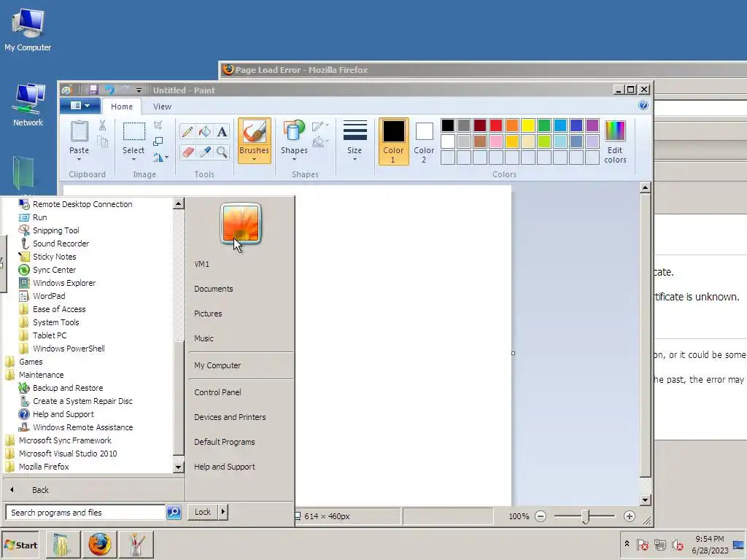Click the Undo arrow in Paint title bar
This screenshot has height=560, width=747.
110,90
